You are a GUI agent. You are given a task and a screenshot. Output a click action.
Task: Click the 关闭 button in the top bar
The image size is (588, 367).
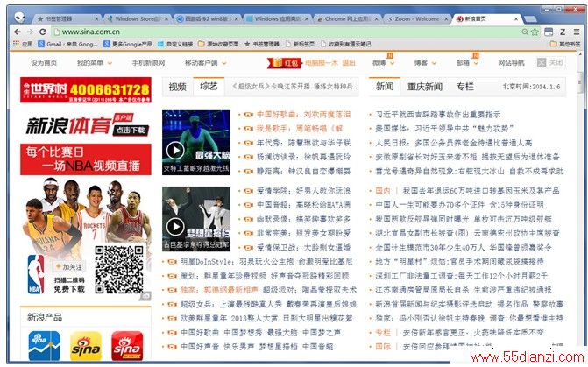(x=551, y=62)
